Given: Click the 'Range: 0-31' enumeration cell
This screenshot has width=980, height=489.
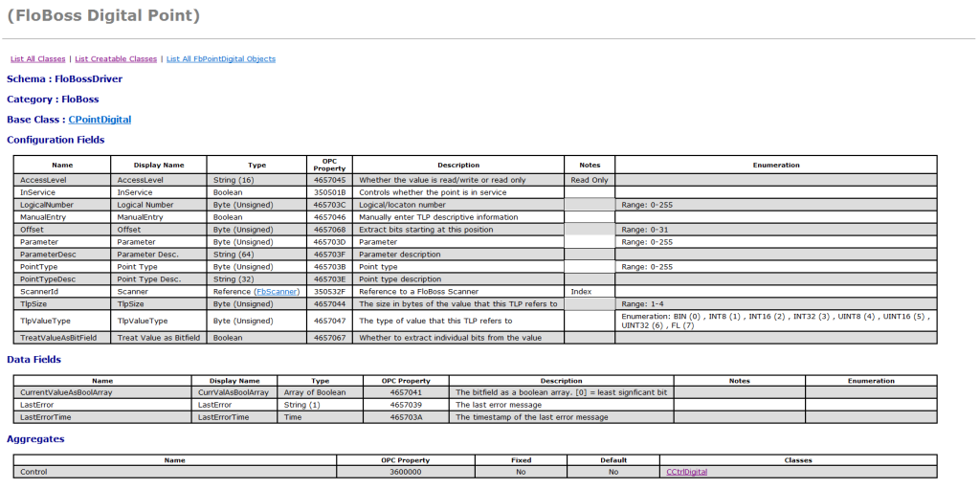Looking at the screenshot, I should click(775, 230).
